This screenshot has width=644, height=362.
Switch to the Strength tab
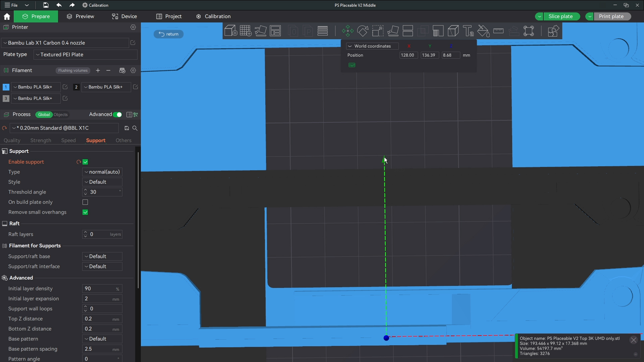(41, 140)
